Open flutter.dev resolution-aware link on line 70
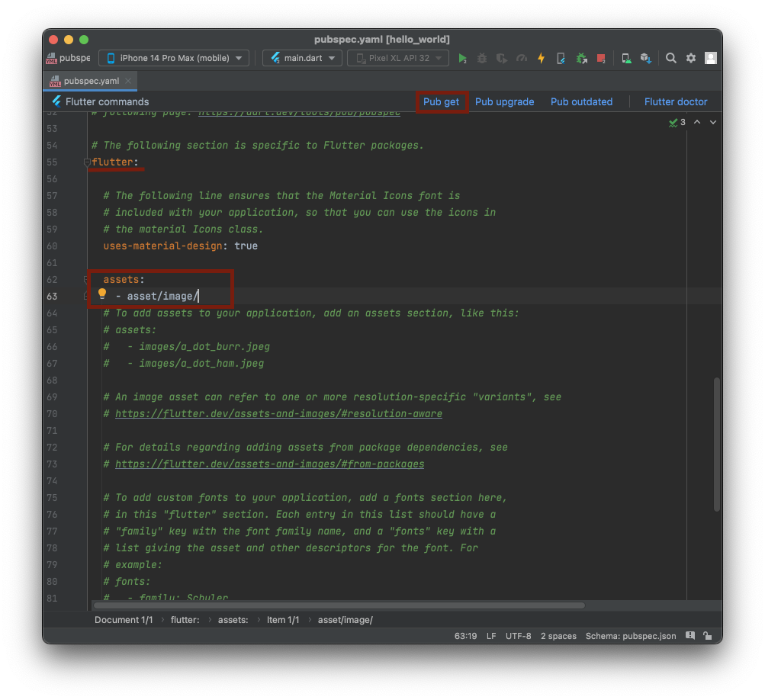The height and width of the screenshot is (700, 765). pos(278,413)
